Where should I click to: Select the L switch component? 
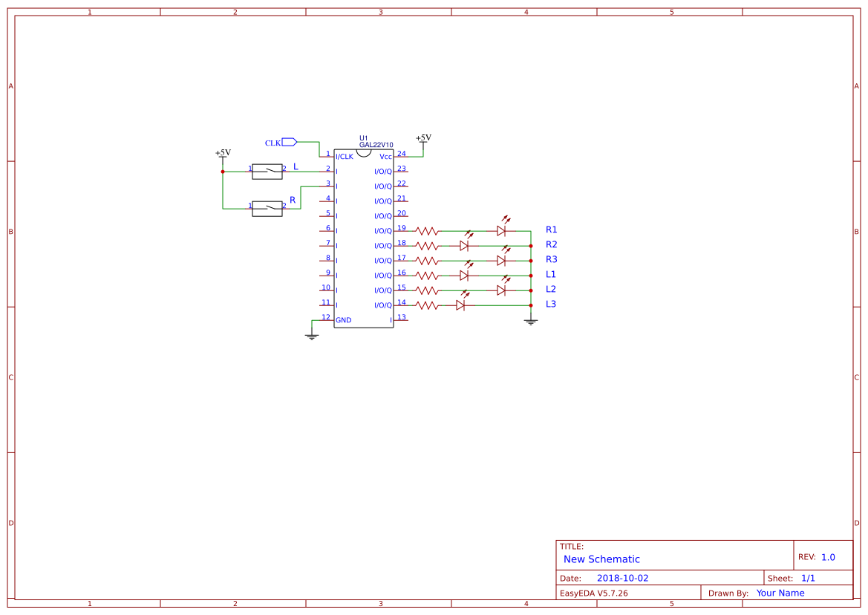267,172
